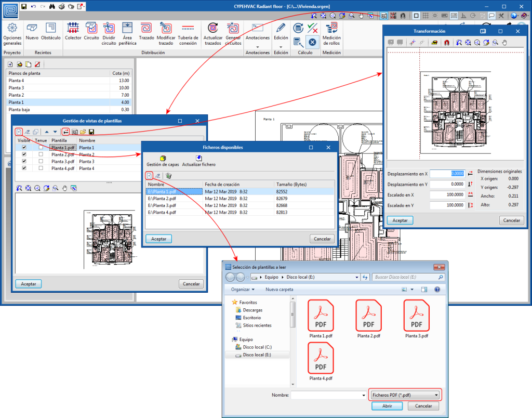The image size is (532, 418).
Task: Uncheck Visible for Planta 1.pdf
Action: [x=24, y=147]
